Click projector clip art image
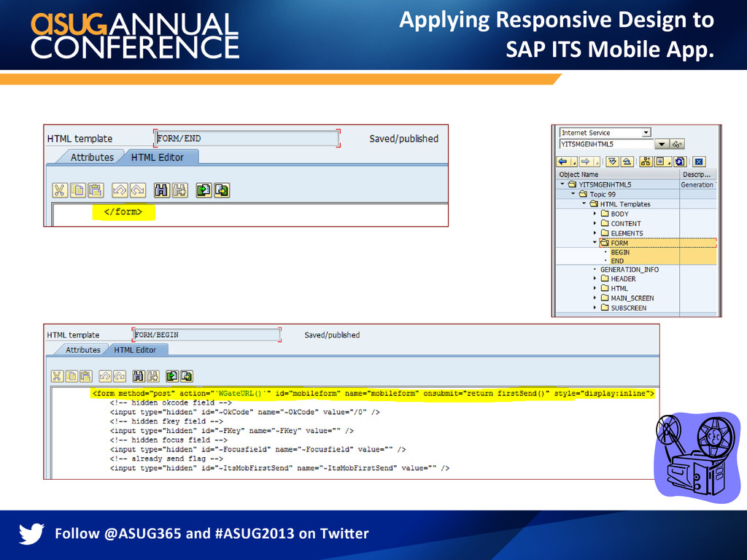 [x=697, y=457]
